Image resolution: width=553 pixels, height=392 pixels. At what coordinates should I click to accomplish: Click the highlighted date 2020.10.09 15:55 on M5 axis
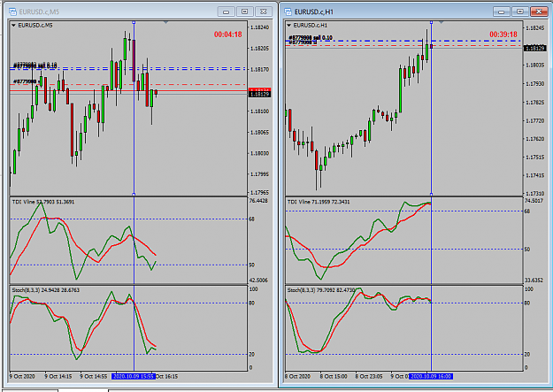(134, 376)
